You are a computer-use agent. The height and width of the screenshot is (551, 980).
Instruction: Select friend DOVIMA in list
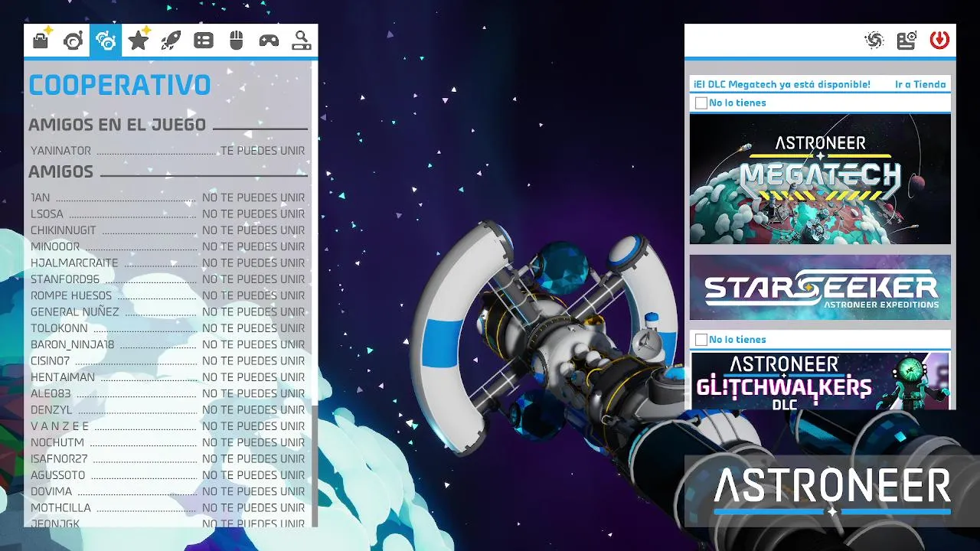point(168,491)
